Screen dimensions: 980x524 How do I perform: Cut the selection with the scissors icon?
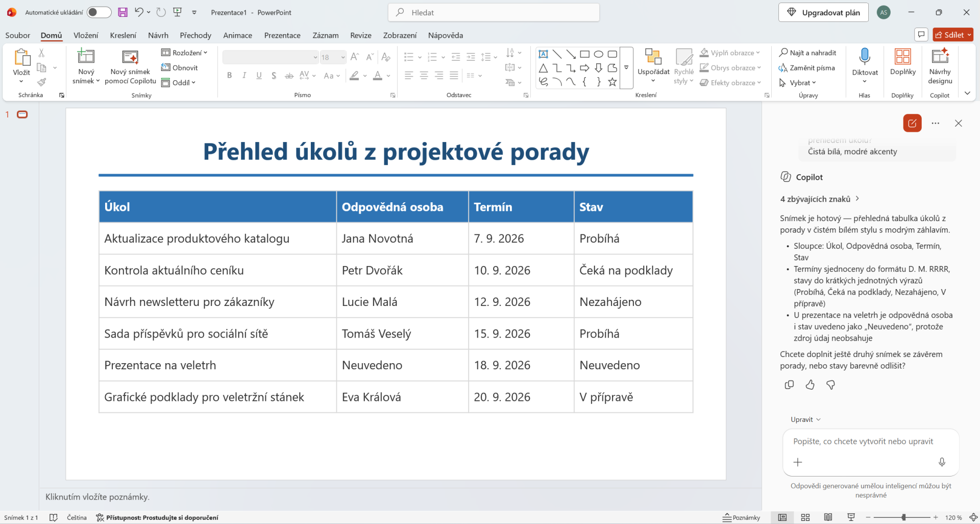pos(42,53)
